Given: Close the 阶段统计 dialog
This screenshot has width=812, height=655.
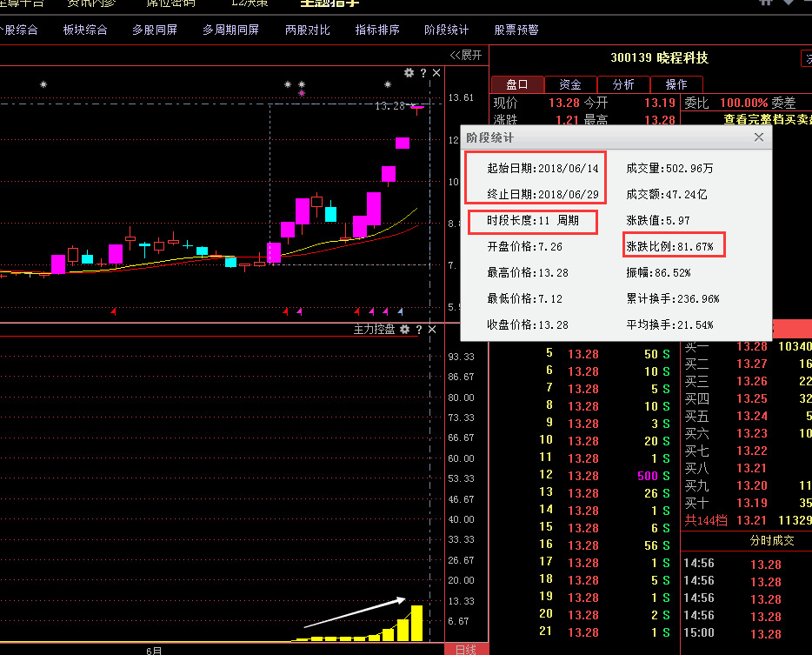Looking at the screenshot, I should 759,137.
